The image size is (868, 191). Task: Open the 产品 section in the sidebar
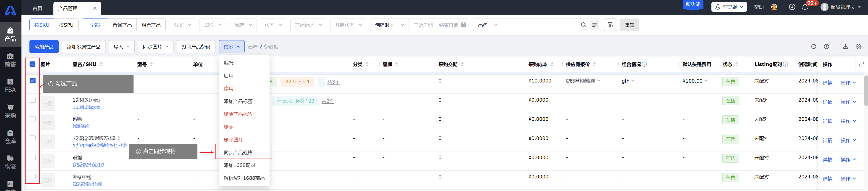[x=10, y=35]
